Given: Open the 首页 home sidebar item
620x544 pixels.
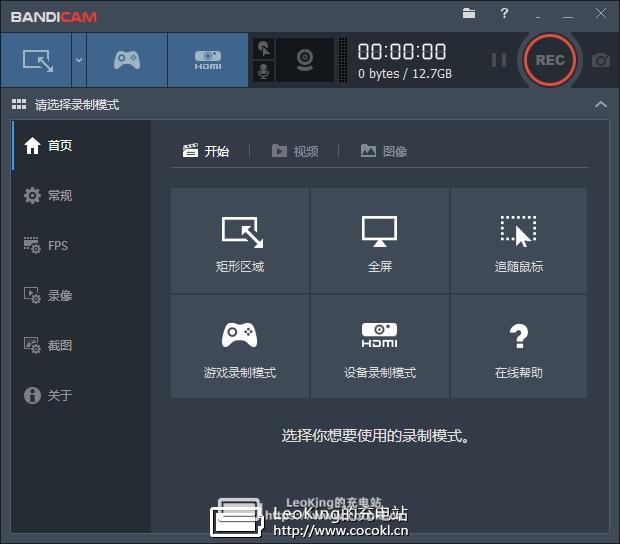Looking at the screenshot, I should tap(81, 145).
